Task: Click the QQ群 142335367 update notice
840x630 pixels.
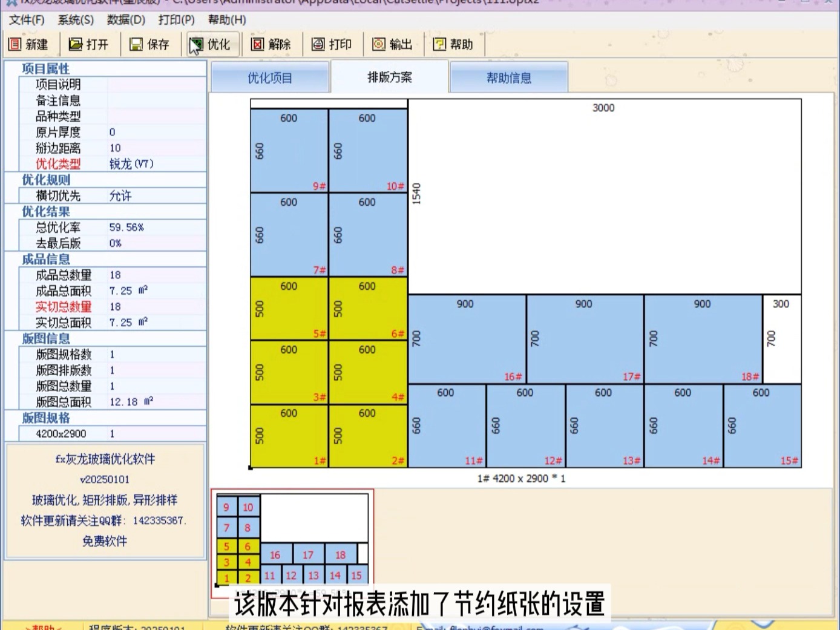Action: tap(103, 520)
